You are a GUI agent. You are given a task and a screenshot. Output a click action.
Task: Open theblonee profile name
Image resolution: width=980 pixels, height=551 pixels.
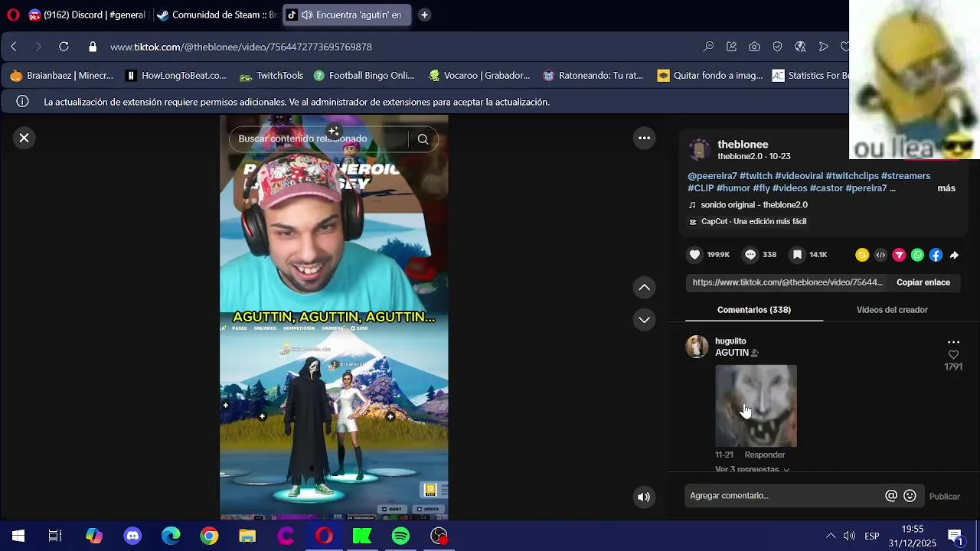743,145
